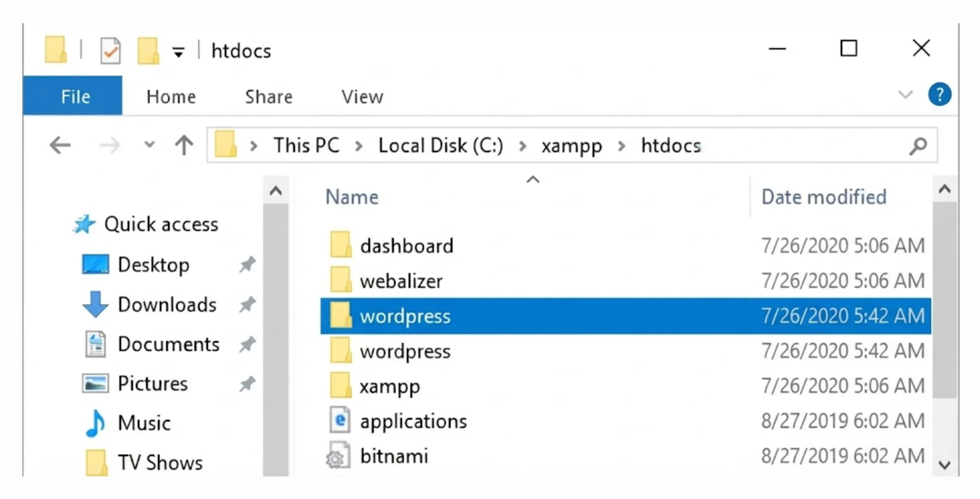The width and height of the screenshot is (980, 499).
Task: Click the TV Shows folder icon
Action: pos(96,462)
